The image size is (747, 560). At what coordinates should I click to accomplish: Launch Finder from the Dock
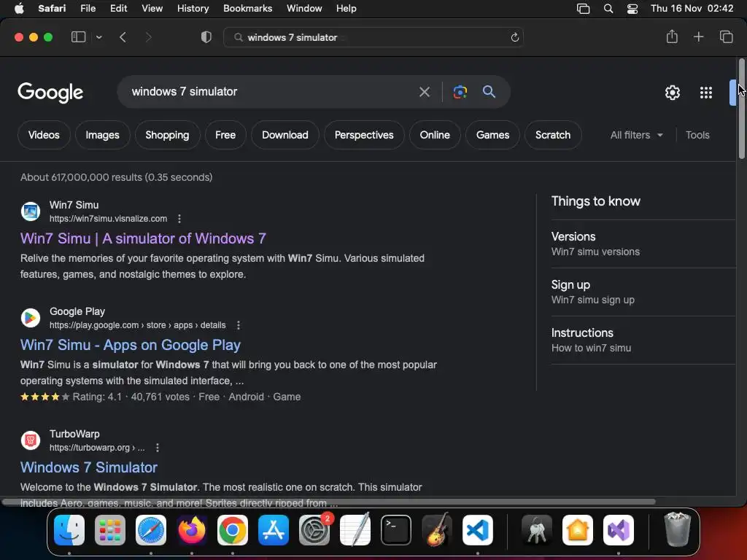69,530
